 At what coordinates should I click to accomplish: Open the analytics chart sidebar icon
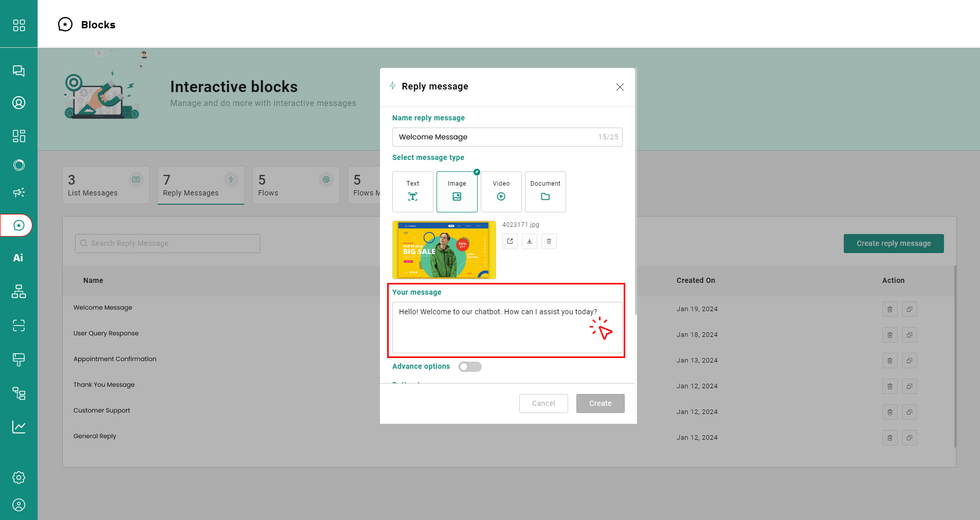[x=19, y=427]
